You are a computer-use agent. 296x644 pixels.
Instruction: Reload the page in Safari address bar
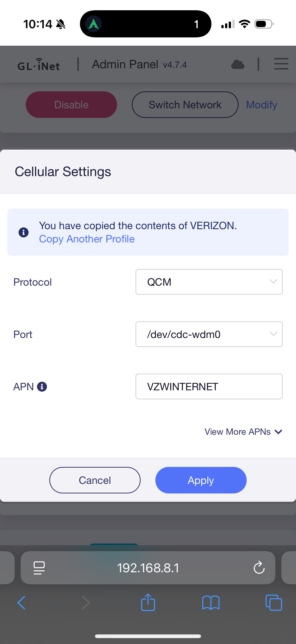pyautogui.click(x=259, y=568)
